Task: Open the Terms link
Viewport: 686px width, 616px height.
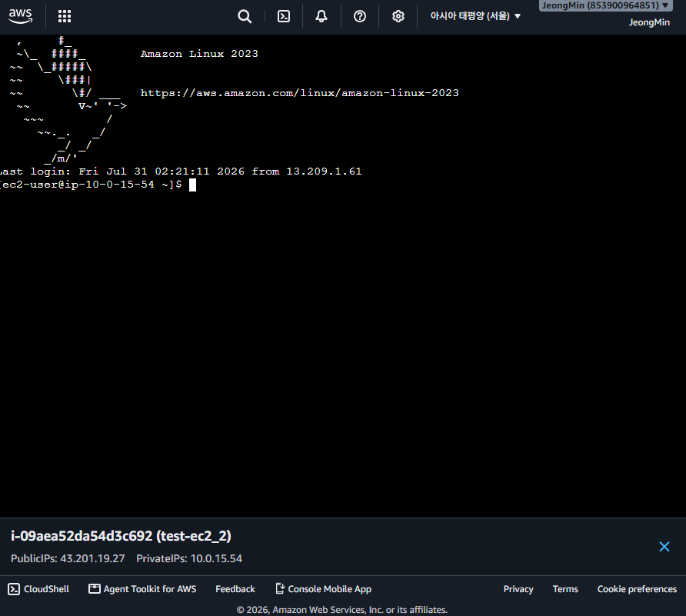Action: coord(565,589)
